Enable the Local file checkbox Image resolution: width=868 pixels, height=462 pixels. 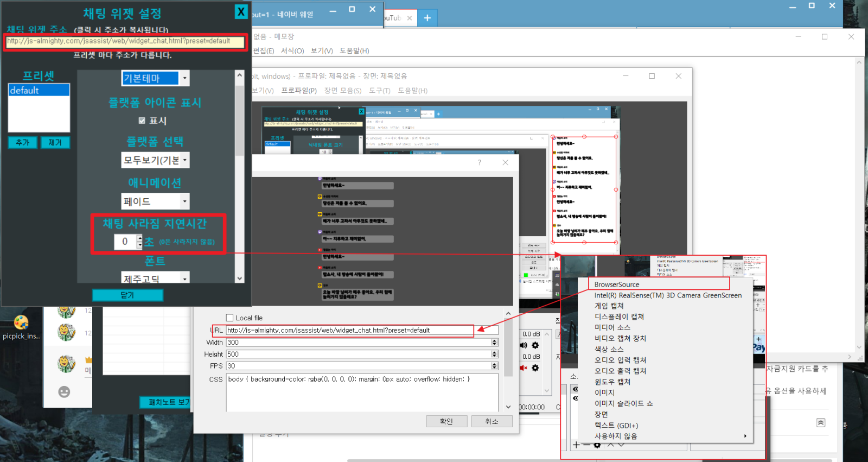click(x=229, y=318)
